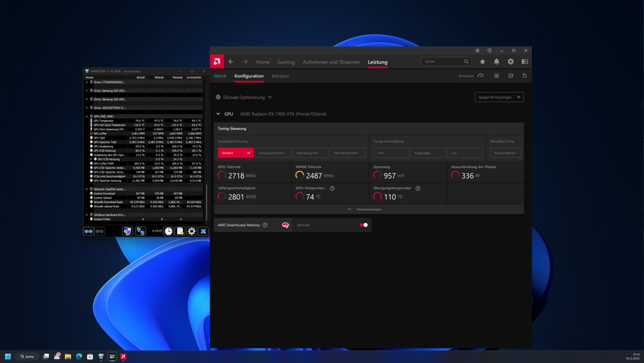Click the Stresstest gauge icon

click(x=480, y=76)
